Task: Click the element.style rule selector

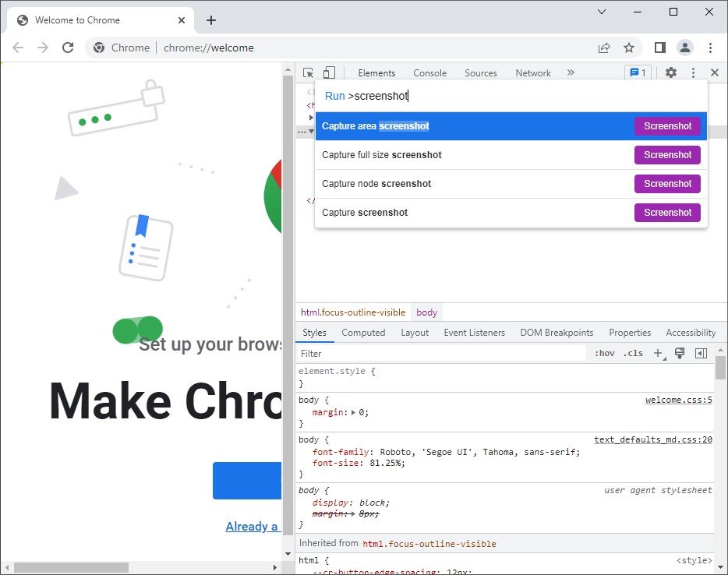Action: [332, 372]
